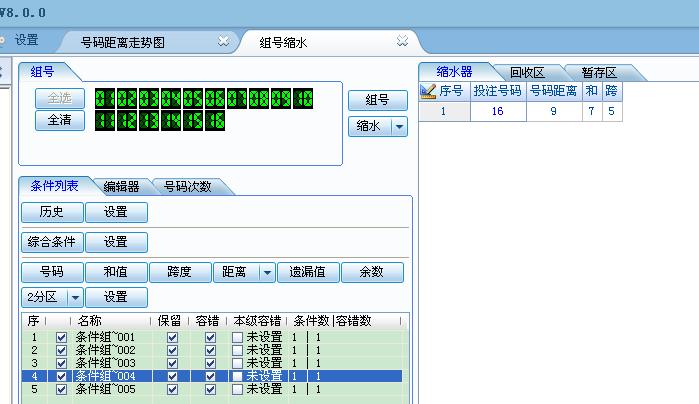
Task: Choose number tile 16 in second row
Action: [215, 120]
